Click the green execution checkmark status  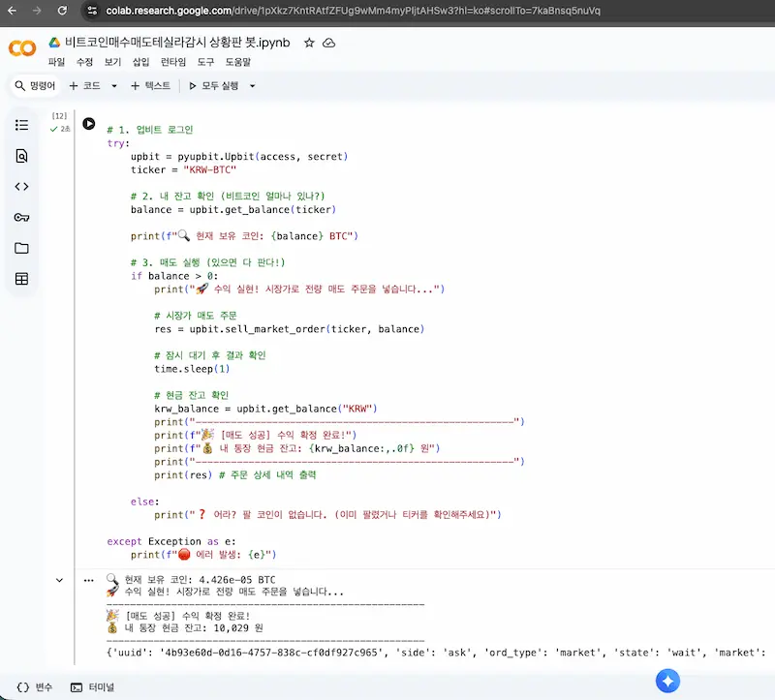pos(54,129)
